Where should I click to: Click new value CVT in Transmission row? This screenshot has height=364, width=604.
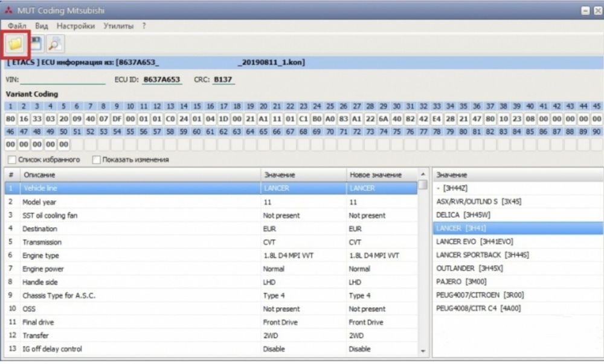355,243
